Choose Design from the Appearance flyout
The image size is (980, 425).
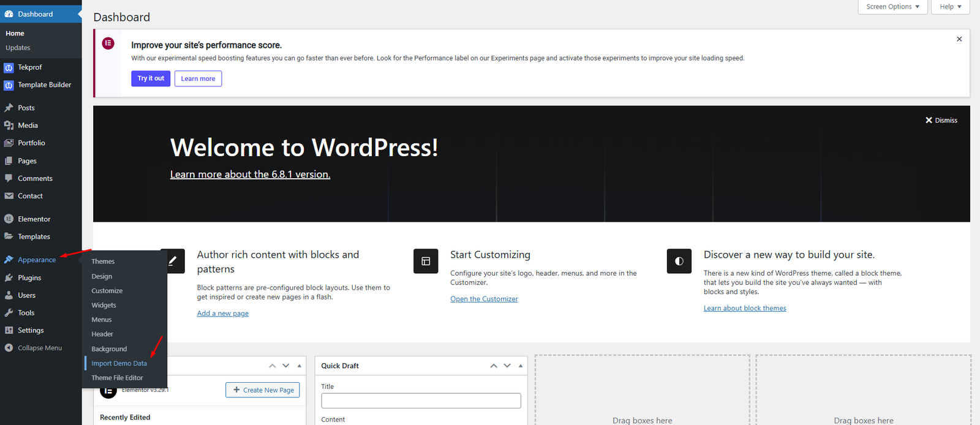(x=102, y=277)
